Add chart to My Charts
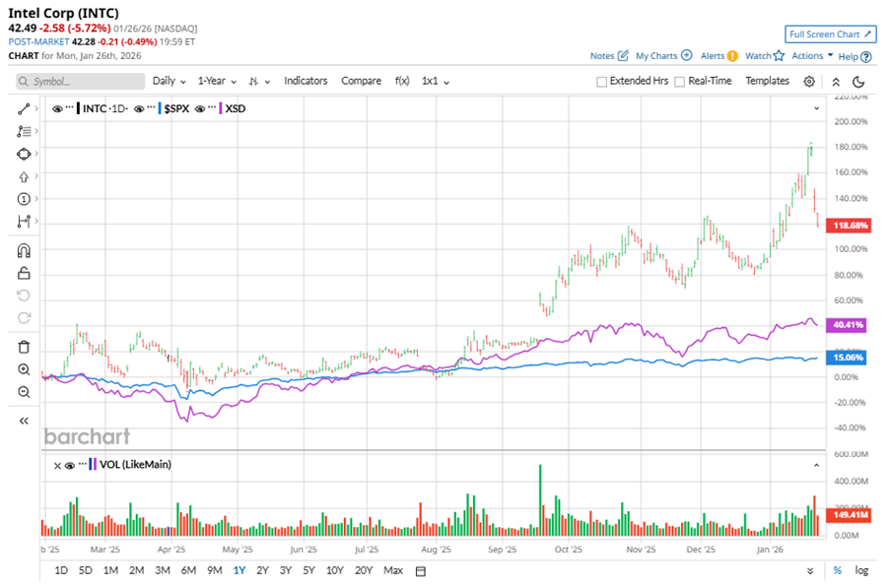Image resolution: width=889 pixels, height=588 pixels. tap(664, 55)
